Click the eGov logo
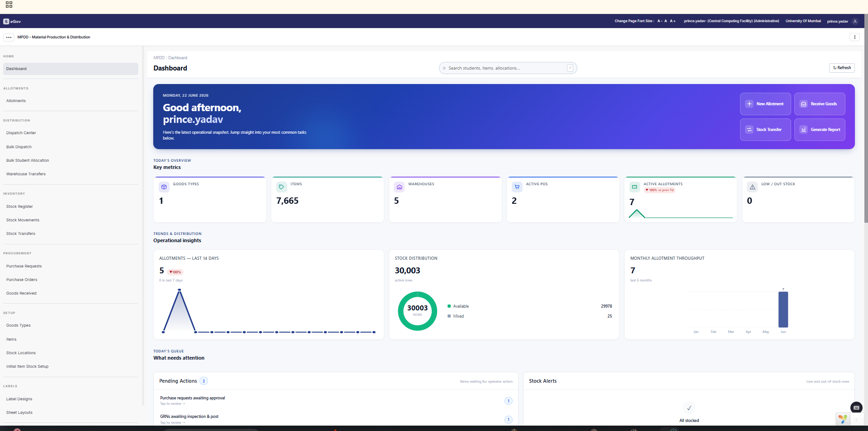This screenshot has width=868, height=431. click(12, 21)
